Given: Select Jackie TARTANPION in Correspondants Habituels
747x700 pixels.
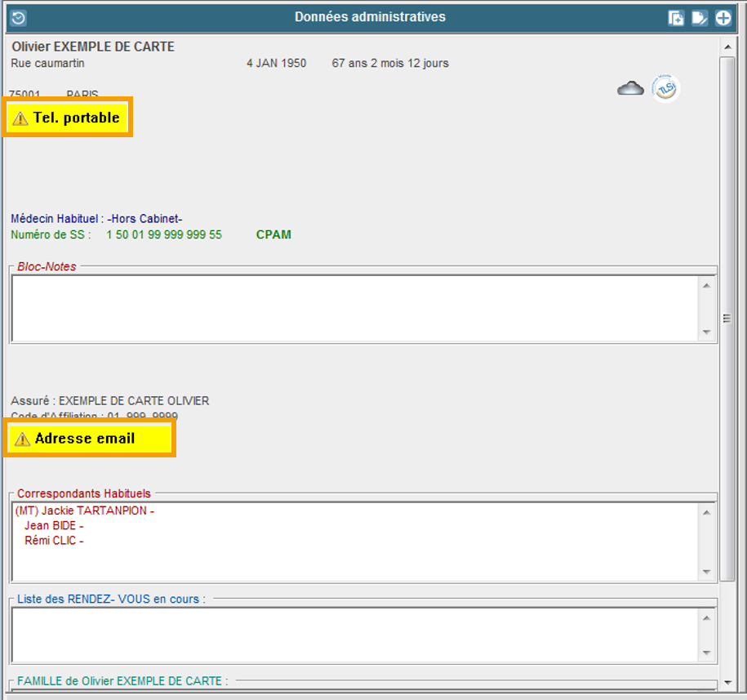Looking at the screenshot, I should 84,511.
